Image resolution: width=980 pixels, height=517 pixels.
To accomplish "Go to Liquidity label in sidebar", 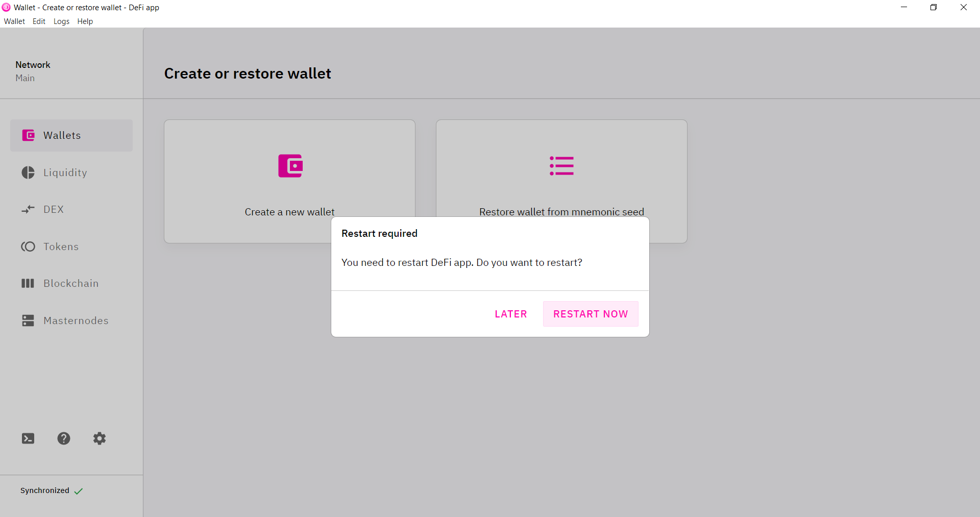I will [65, 173].
